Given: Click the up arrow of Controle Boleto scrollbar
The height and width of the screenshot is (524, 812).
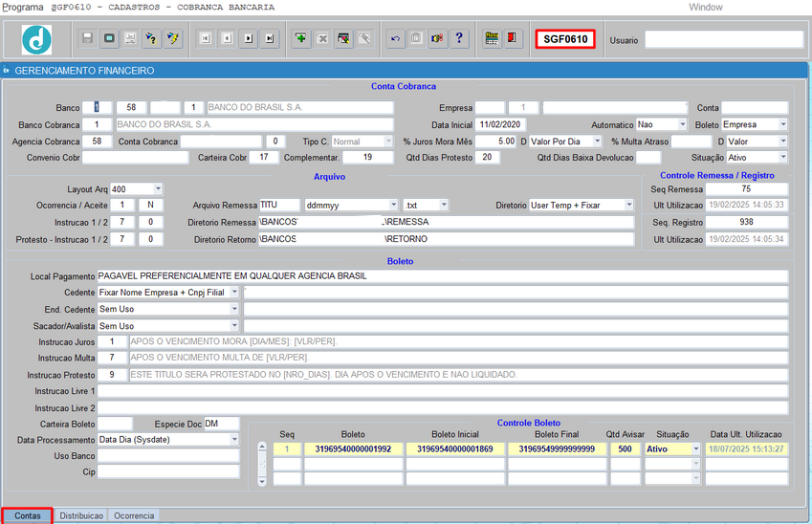Looking at the screenshot, I should tap(262, 447).
